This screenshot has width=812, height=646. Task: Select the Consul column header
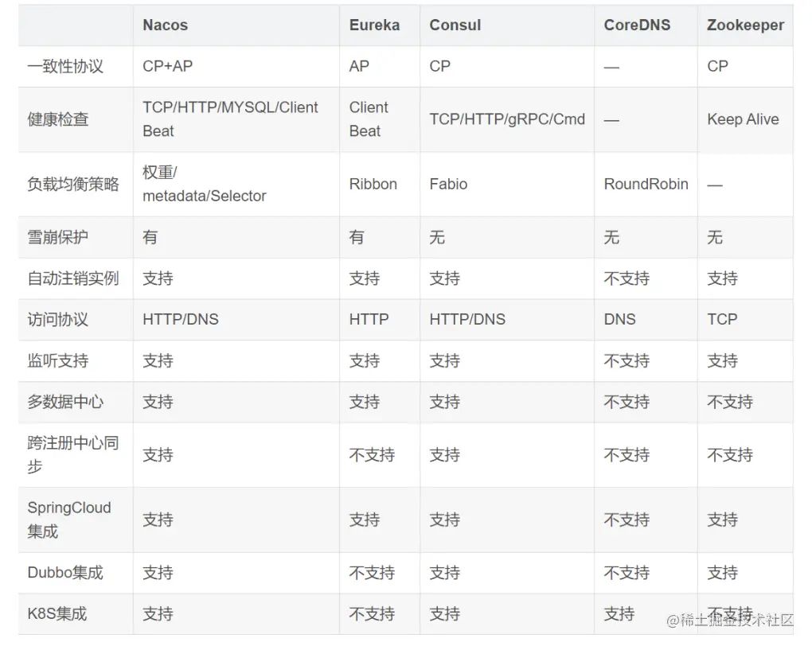tap(455, 25)
